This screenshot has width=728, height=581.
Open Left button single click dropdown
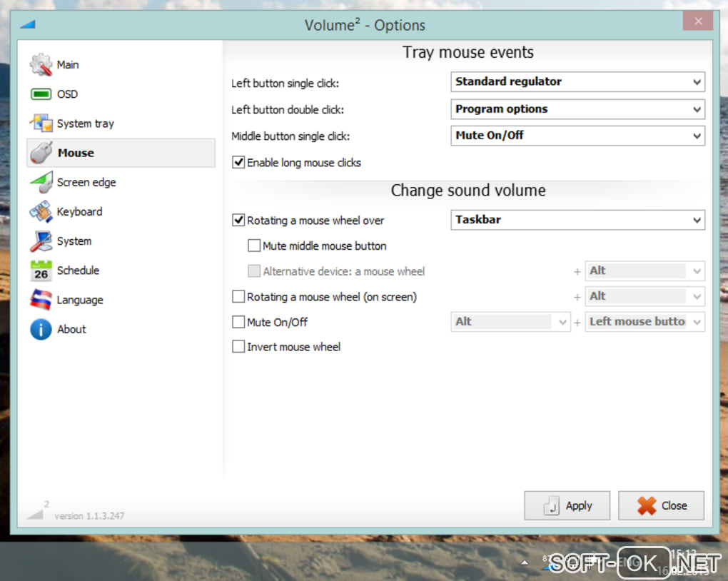[577, 82]
